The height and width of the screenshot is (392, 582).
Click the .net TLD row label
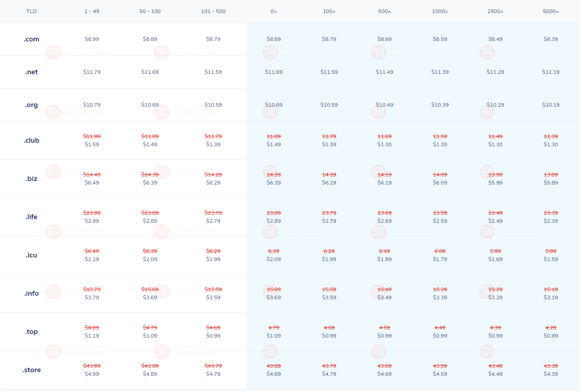pyautogui.click(x=32, y=72)
